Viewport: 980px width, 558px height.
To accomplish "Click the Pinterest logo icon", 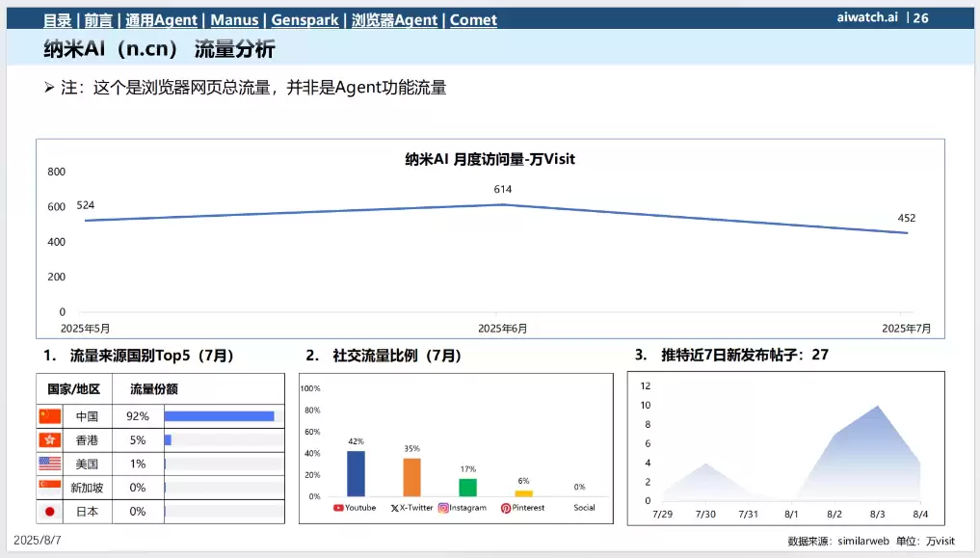I will tap(506, 508).
